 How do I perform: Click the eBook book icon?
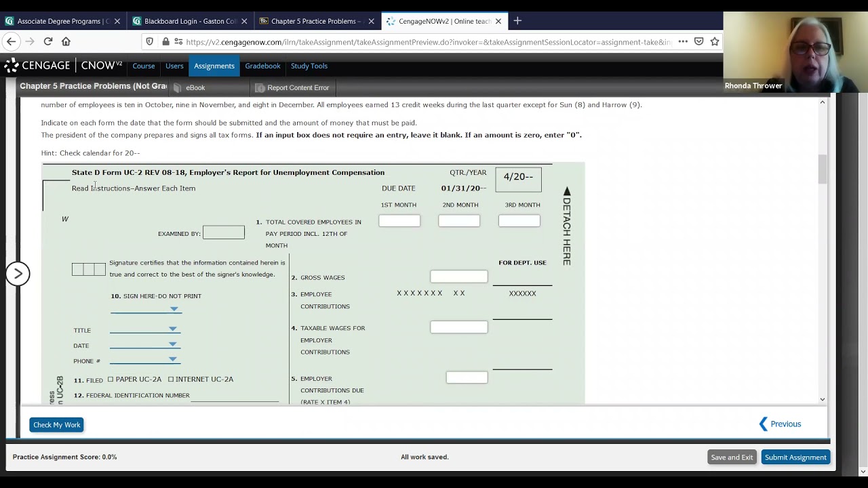click(x=178, y=87)
